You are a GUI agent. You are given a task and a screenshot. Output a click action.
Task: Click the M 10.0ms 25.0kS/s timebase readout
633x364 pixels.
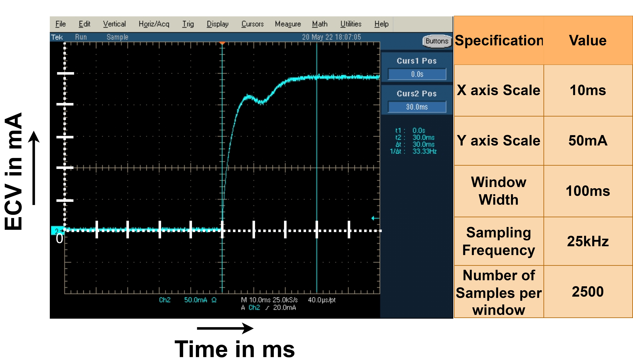coord(269,300)
